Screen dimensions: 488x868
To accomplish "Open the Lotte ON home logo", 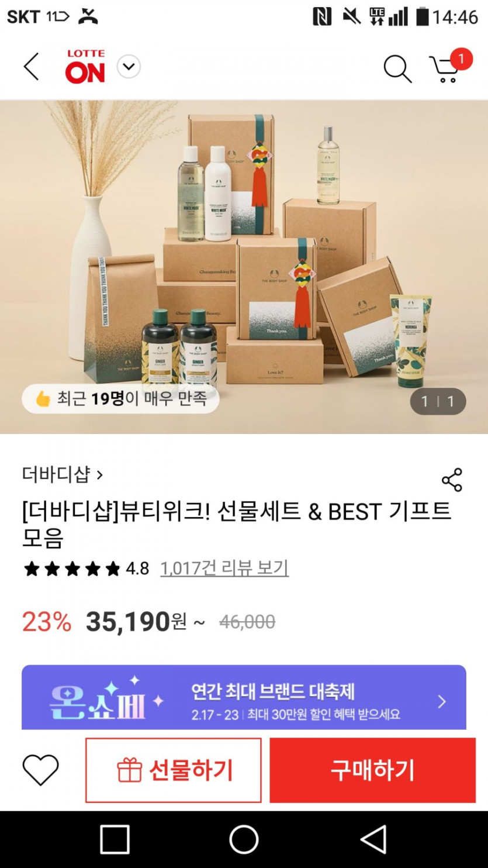I will (85, 67).
